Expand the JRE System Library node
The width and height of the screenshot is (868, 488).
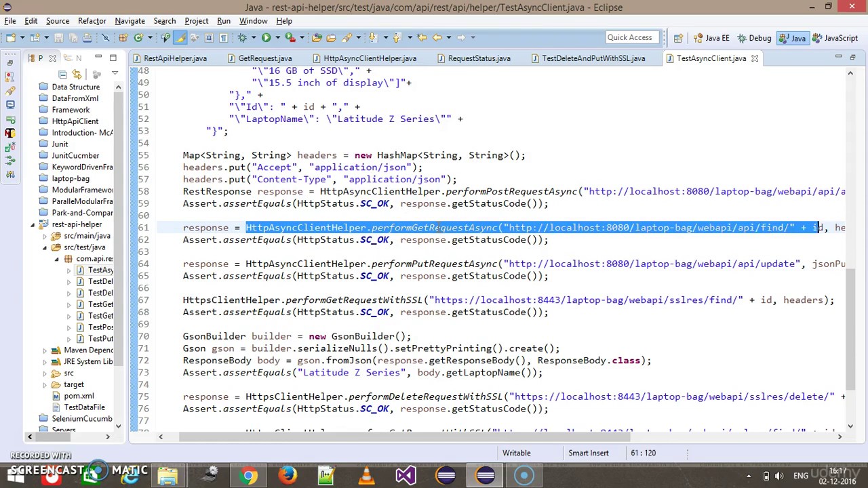(45, 362)
